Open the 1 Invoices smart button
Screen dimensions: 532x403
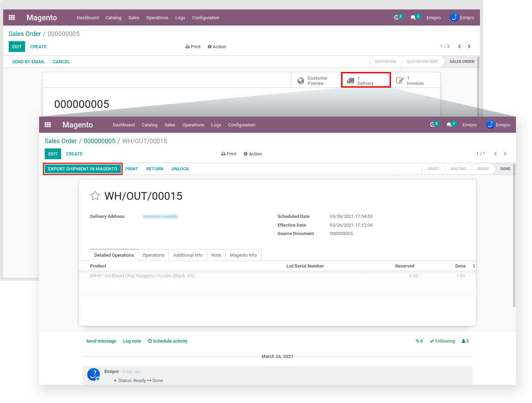point(415,80)
